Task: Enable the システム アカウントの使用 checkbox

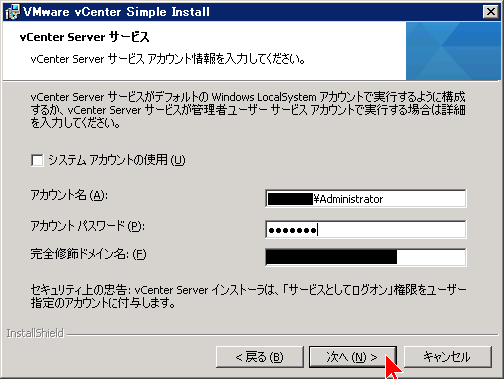Action: 37,160
